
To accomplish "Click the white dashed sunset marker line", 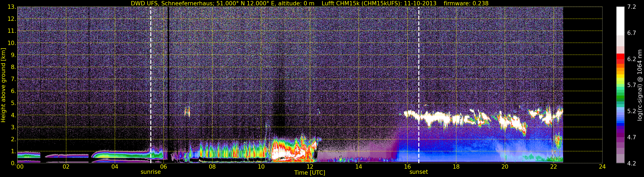I will [x=419, y=85].
